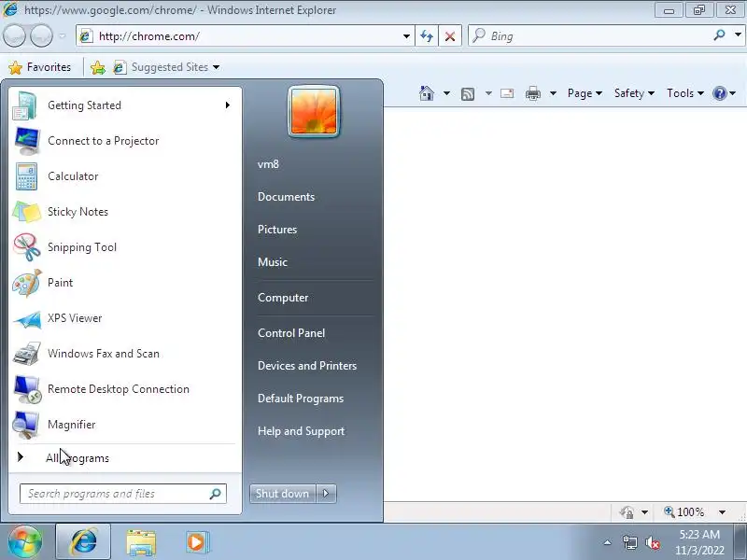The image size is (747, 560).
Task: Click the network status tray icon
Action: tap(629, 542)
